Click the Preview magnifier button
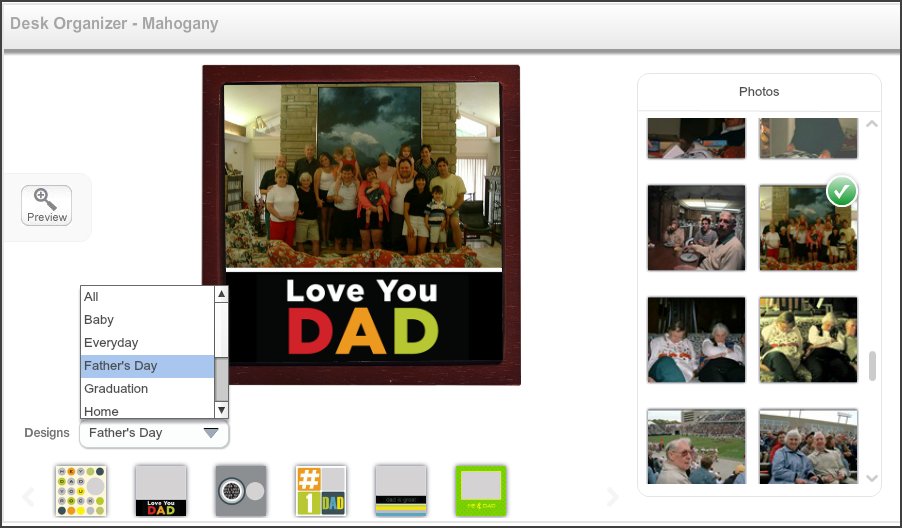The width and height of the screenshot is (902, 528). [x=47, y=205]
